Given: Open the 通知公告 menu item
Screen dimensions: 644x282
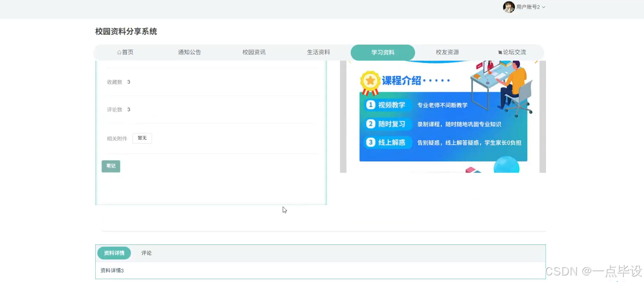Looking at the screenshot, I should tap(189, 53).
